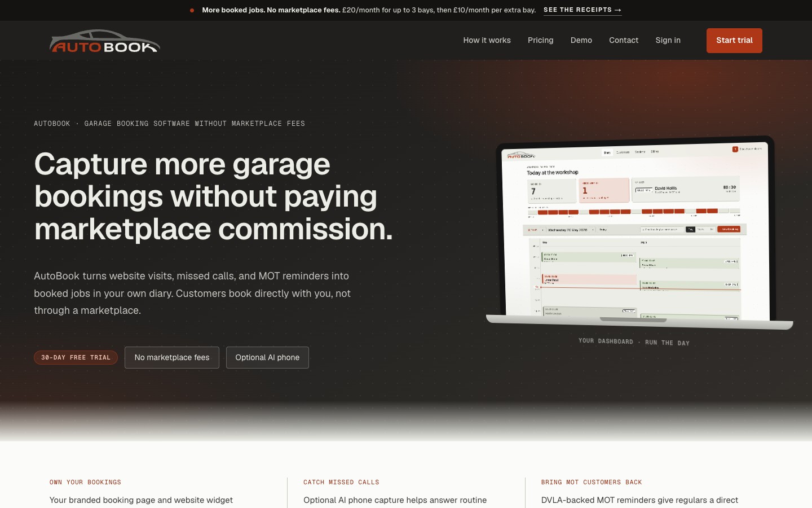Click the announcement text 'More booked jobs. No marketplace fees.'
812x508 pixels.
pos(271,10)
